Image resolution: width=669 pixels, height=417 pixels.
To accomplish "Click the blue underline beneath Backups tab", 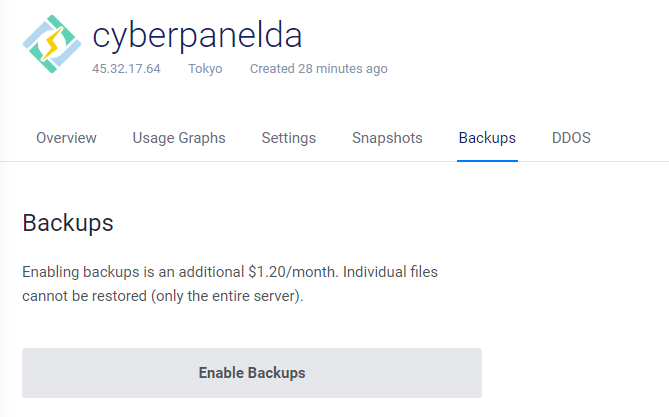I will click(x=487, y=160).
